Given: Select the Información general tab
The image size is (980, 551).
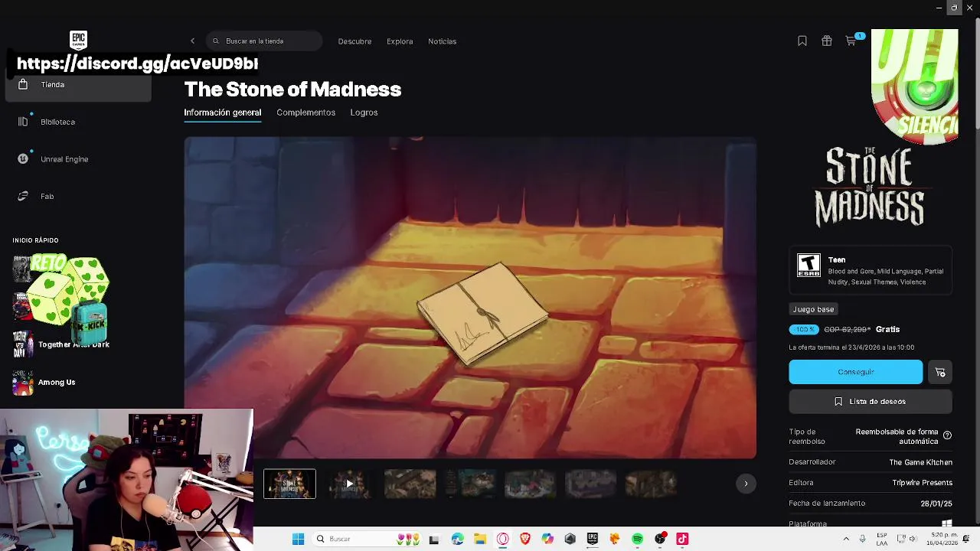Looking at the screenshot, I should pos(222,112).
